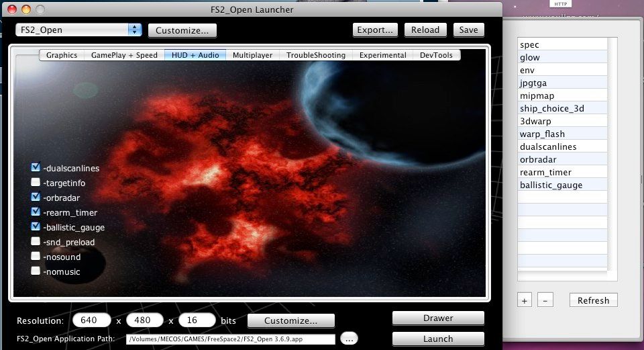Toggle the -rearm_timer checkbox
Image resolution: width=644 pixels, height=350 pixels.
pyautogui.click(x=36, y=212)
